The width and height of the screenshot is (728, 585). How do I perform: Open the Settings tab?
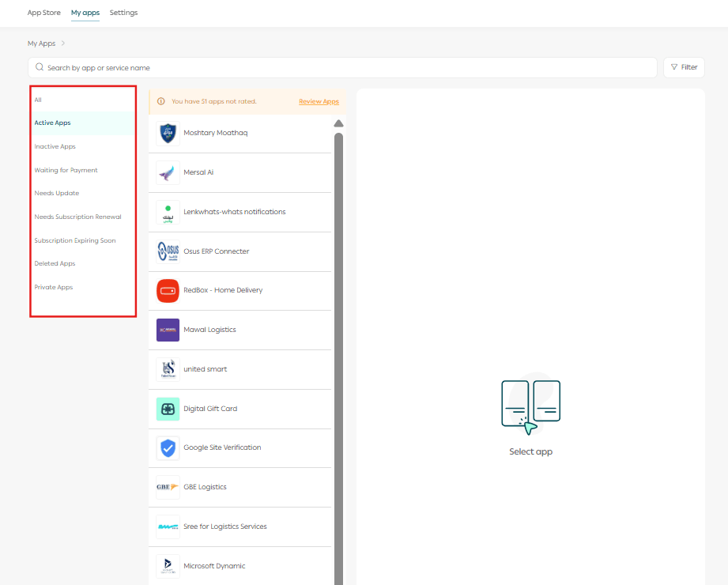123,13
